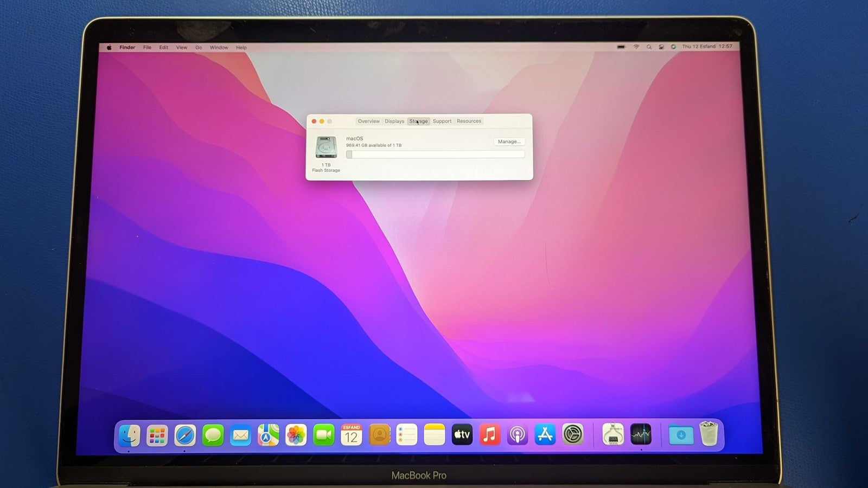Open the Trash in the Dock
This screenshot has width=868, height=488.
709,434
